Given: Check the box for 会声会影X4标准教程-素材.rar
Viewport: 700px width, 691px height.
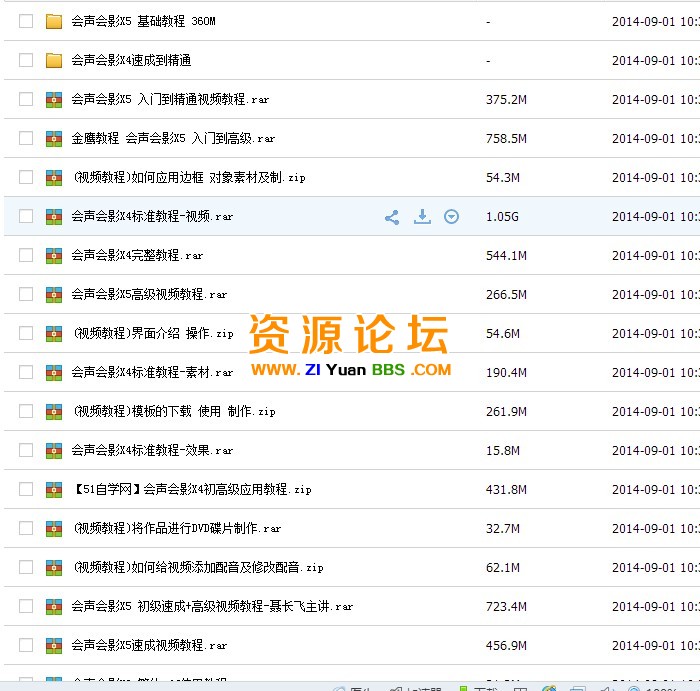Looking at the screenshot, I should pos(26,372).
